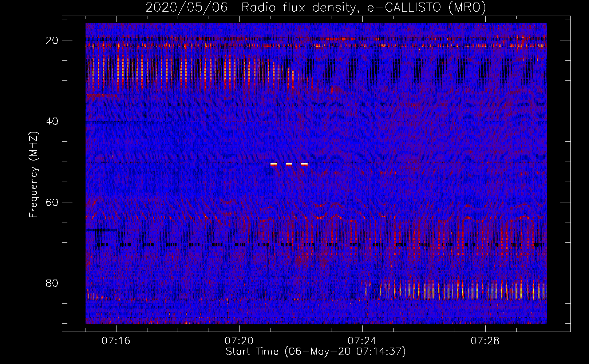
Task: Click the first white dash marker near 50 MHz
Action: (x=274, y=165)
